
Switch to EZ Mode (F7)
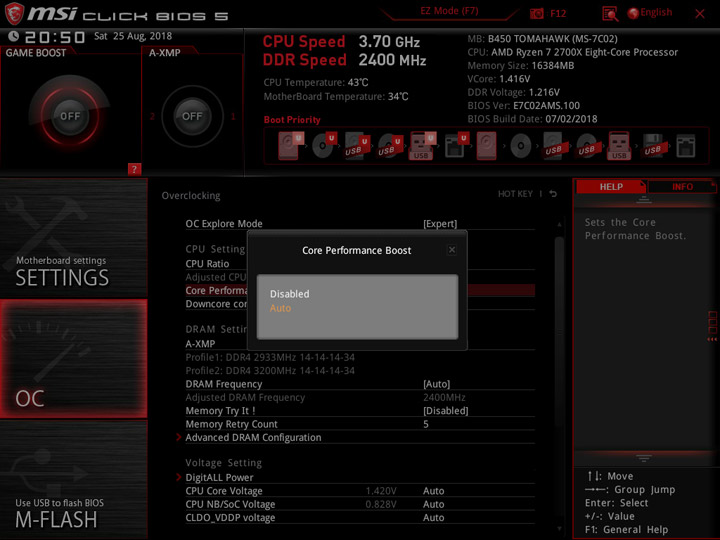tap(449, 11)
